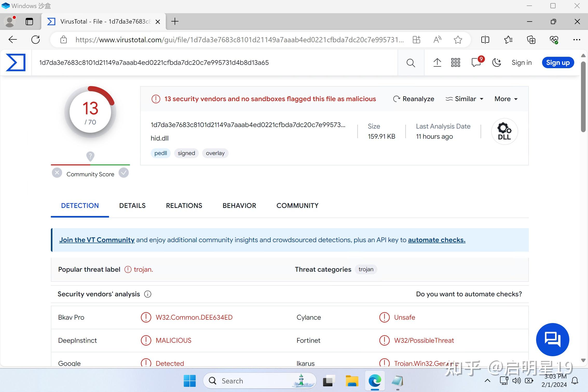Click scrollbar down arrow
The width and height of the screenshot is (588, 392).
(583, 360)
